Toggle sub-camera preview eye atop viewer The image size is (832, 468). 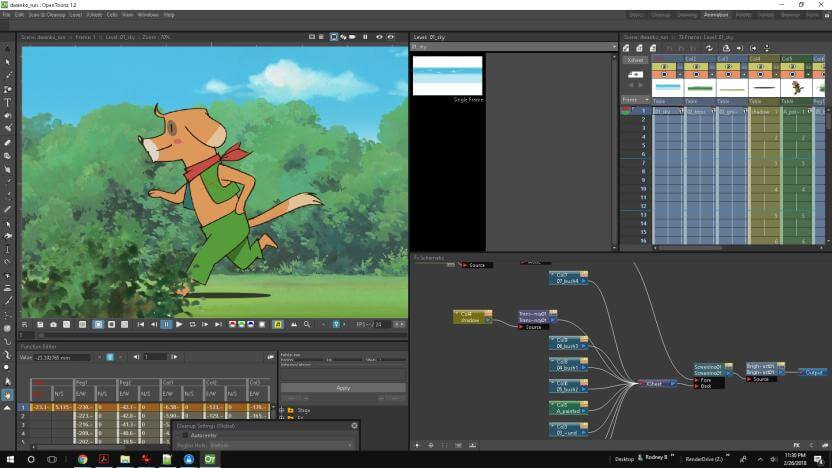pos(391,37)
